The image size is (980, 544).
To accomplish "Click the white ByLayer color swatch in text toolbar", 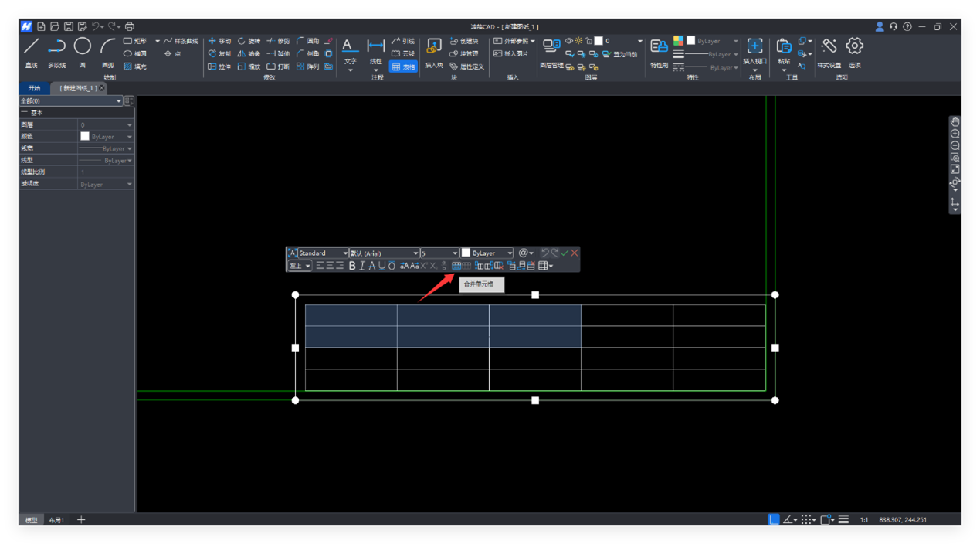I will click(466, 253).
